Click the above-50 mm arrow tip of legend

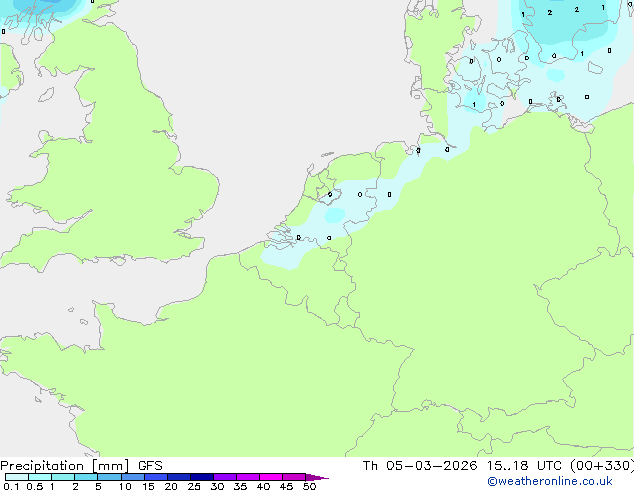click(317, 477)
